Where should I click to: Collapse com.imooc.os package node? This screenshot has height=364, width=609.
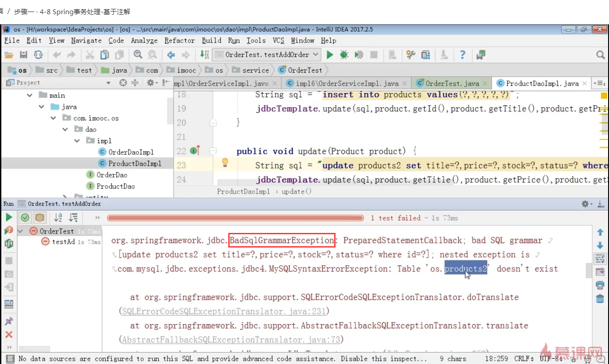pos(54,118)
